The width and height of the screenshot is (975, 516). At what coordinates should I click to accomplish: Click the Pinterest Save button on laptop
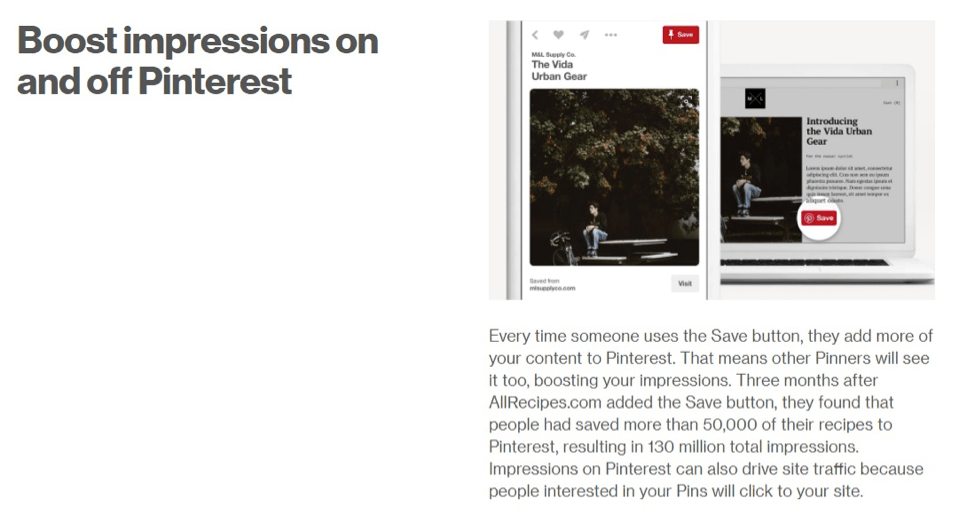point(819,218)
